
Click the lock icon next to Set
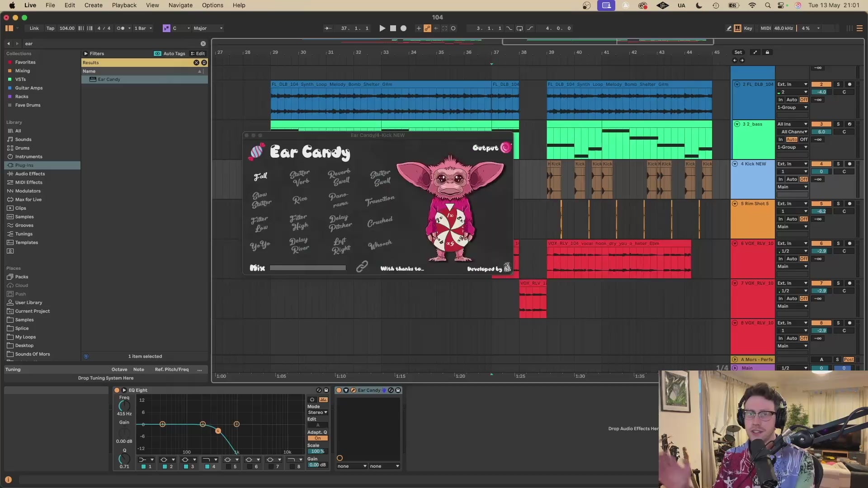pos(767,52)
